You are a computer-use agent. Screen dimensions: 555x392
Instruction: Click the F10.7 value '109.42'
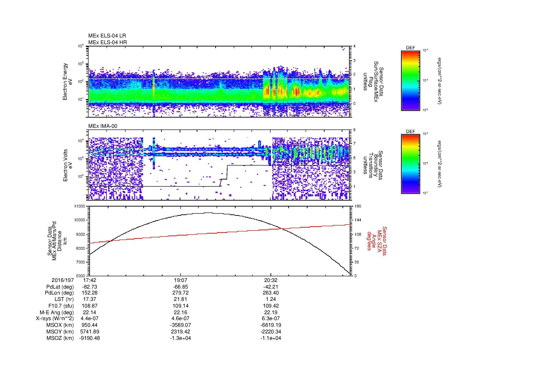(x=271, y=306)
